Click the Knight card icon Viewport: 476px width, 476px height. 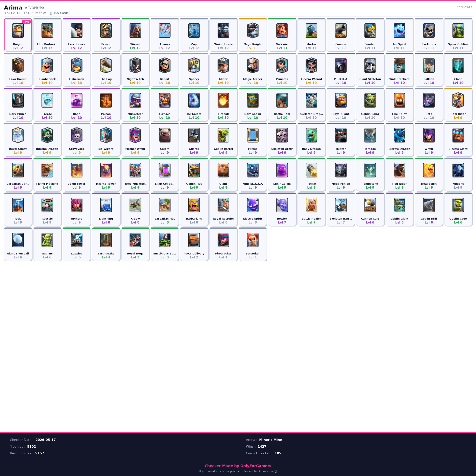point(18,31)
